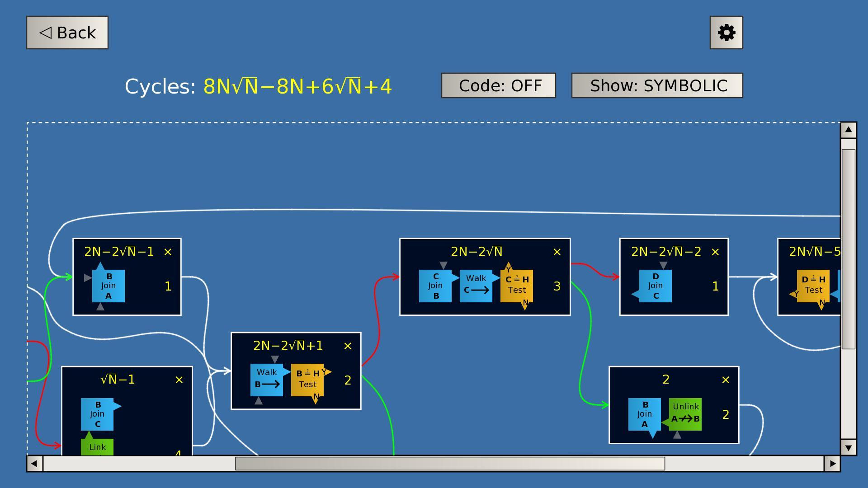868x488 pixels.
Task: Click the horizontal scrollbar right arrow
Action: click(832, 464)
